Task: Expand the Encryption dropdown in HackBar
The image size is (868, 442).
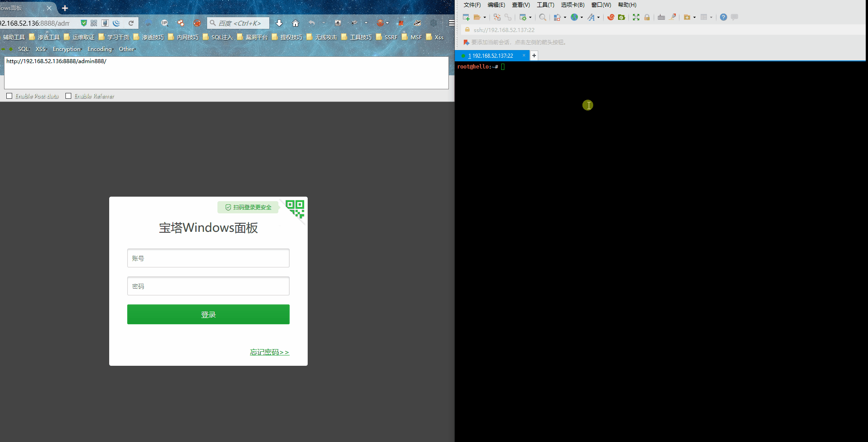Action: coord(67,49)
